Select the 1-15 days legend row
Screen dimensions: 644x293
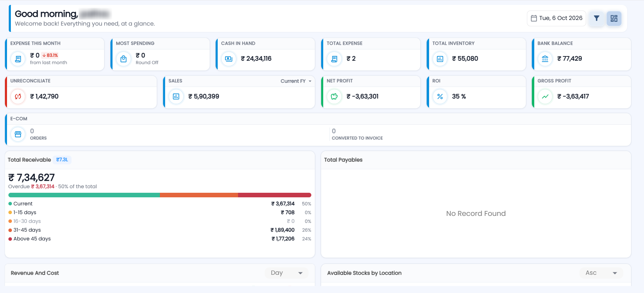coord(160,212)
